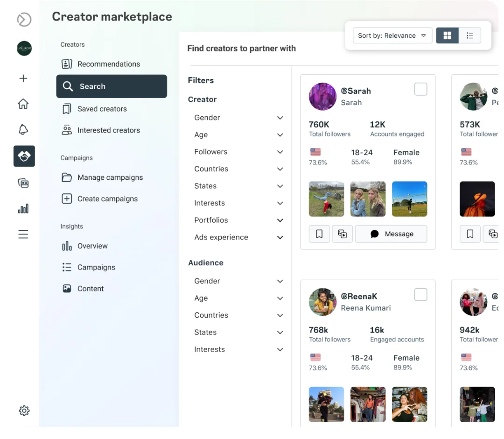Bookmark creator @Sarah
The height and width of the screenshot is (439, 504).
coord(319,234)
